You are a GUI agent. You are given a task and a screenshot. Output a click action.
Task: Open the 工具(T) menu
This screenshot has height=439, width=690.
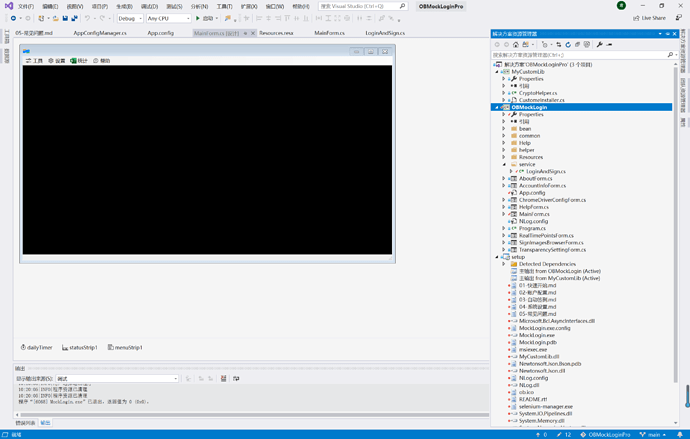point(224,6)
